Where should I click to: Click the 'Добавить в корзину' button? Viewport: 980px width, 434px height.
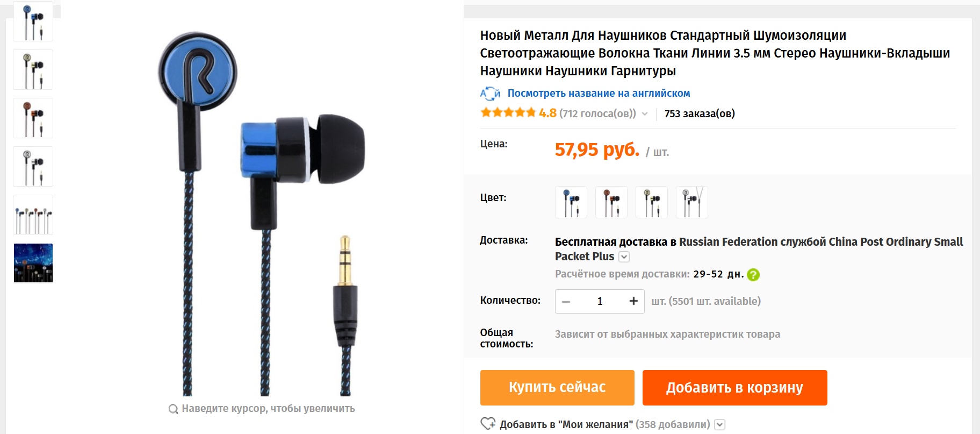pyautogui.click(x=735, y=388)
